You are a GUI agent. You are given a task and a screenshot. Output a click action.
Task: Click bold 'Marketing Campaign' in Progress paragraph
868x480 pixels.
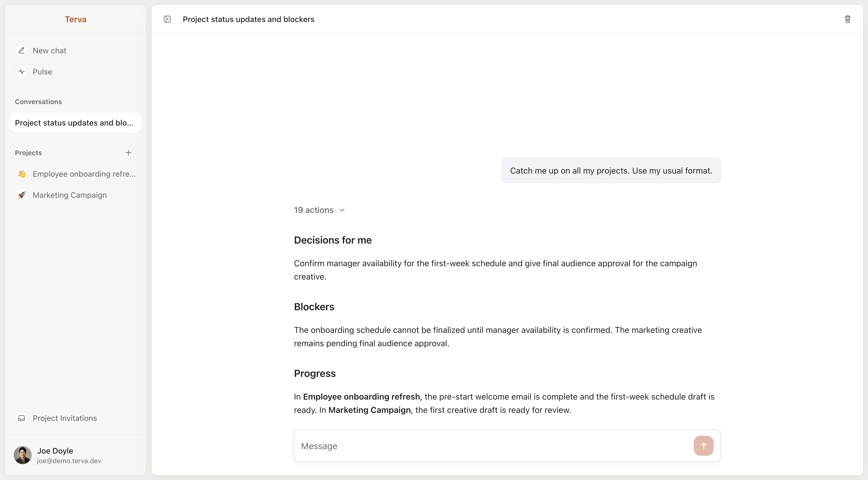[x=370, y=410]
